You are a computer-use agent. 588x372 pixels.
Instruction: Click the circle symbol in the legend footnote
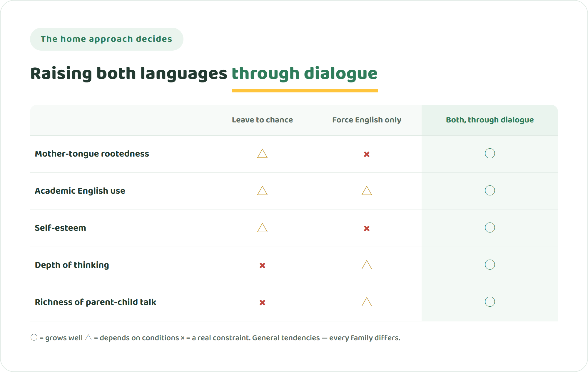(x=34, y=337)
